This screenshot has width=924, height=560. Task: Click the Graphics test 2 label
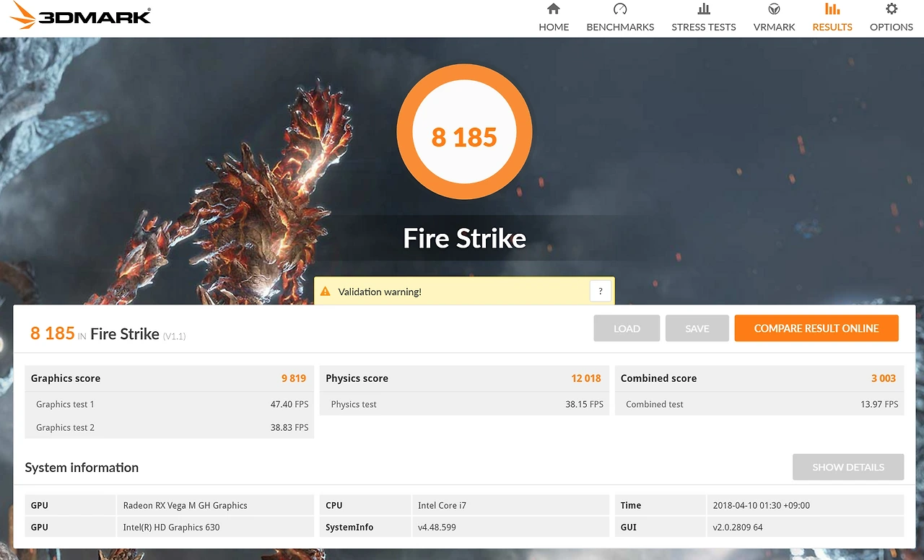65,427
